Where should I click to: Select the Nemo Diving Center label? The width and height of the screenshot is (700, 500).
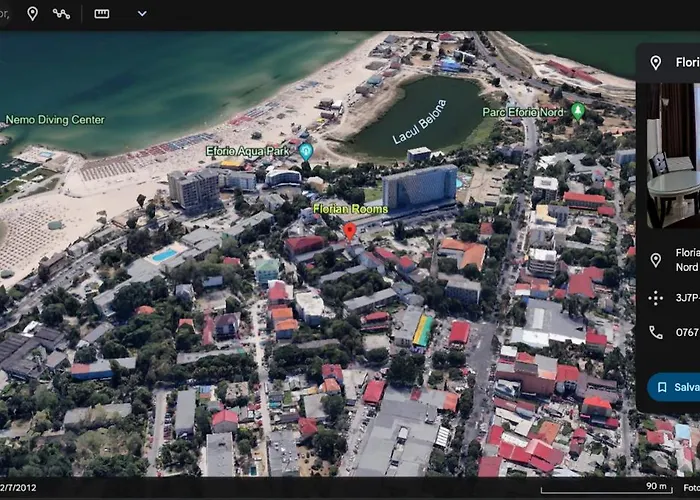(x=55, y=120)
